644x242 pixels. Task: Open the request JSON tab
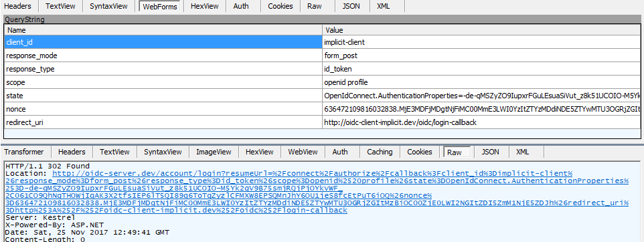point(352,6)
